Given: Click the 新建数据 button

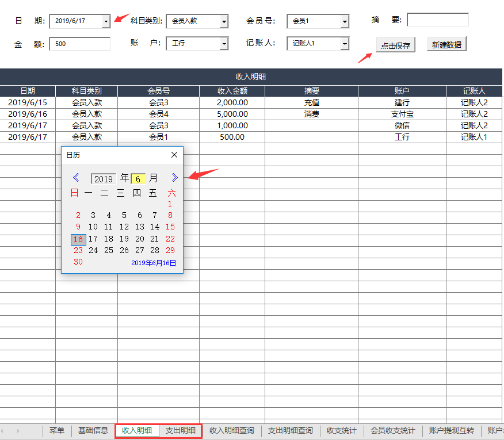Looking at the screenshot, I should tap(446, 44).
